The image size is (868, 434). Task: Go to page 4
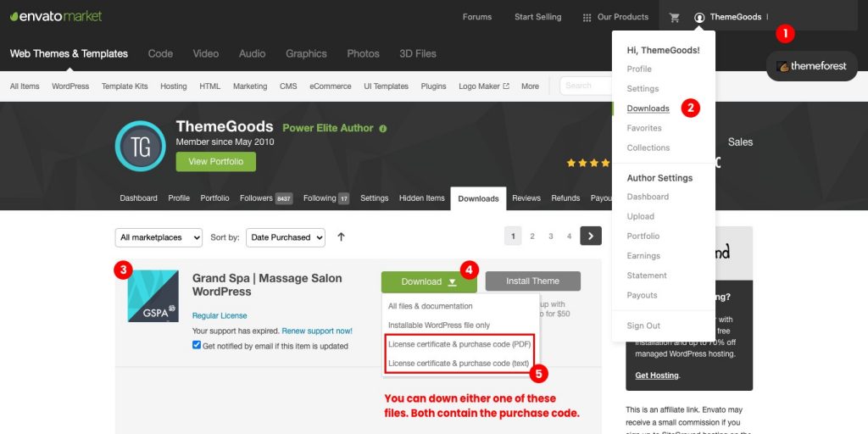569,236
